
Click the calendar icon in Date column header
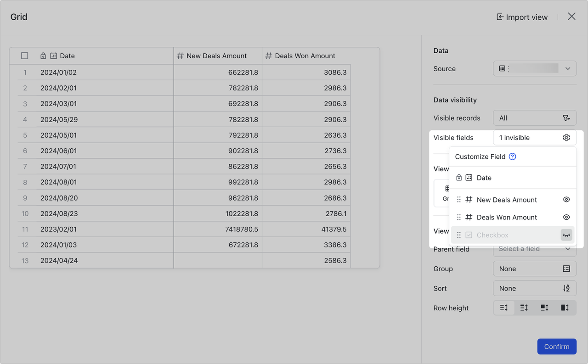point(53,56)
